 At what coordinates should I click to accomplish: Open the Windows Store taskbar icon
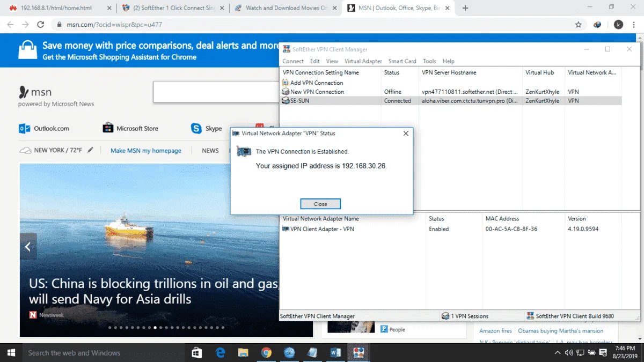click(197, 353)
